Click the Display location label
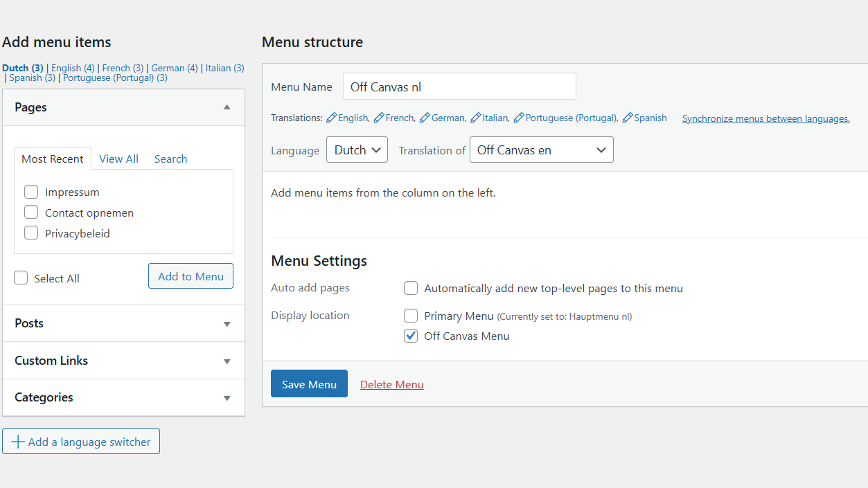The image size is (868, 488). click(x=310, y=316)
